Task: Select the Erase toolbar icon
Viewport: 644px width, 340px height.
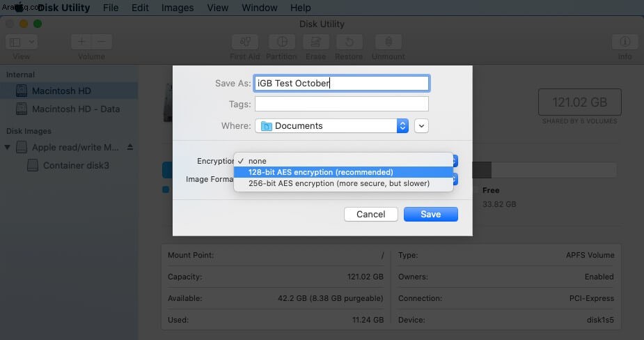Action: (x=315, y=42)
